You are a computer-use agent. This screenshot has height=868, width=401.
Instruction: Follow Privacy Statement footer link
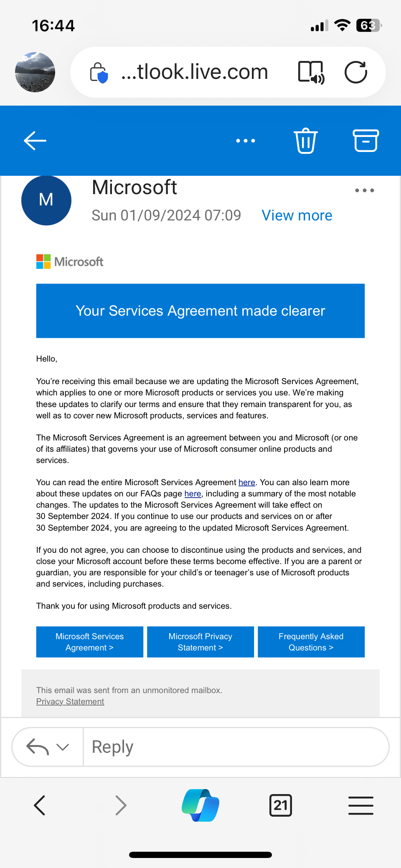[x=70, y=701]
